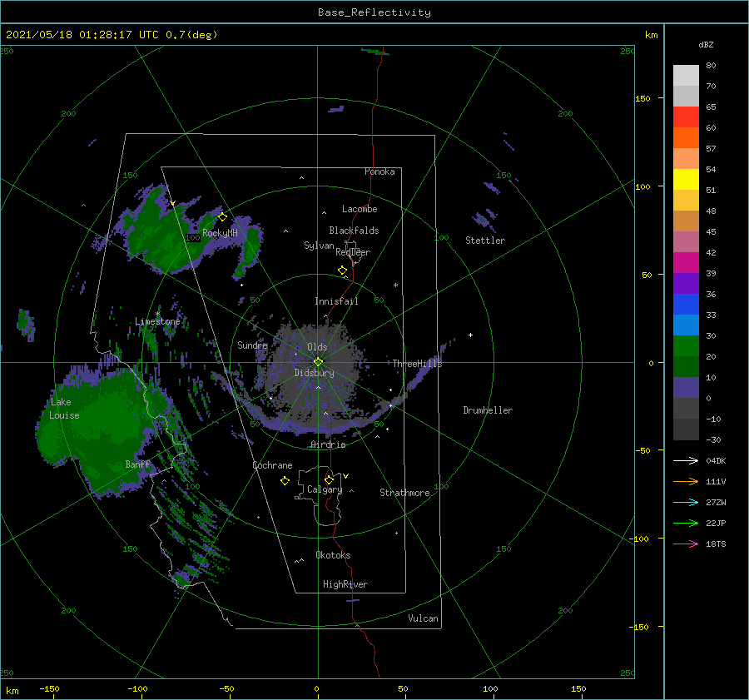Click the Limestone label on the map

(157, 321)
